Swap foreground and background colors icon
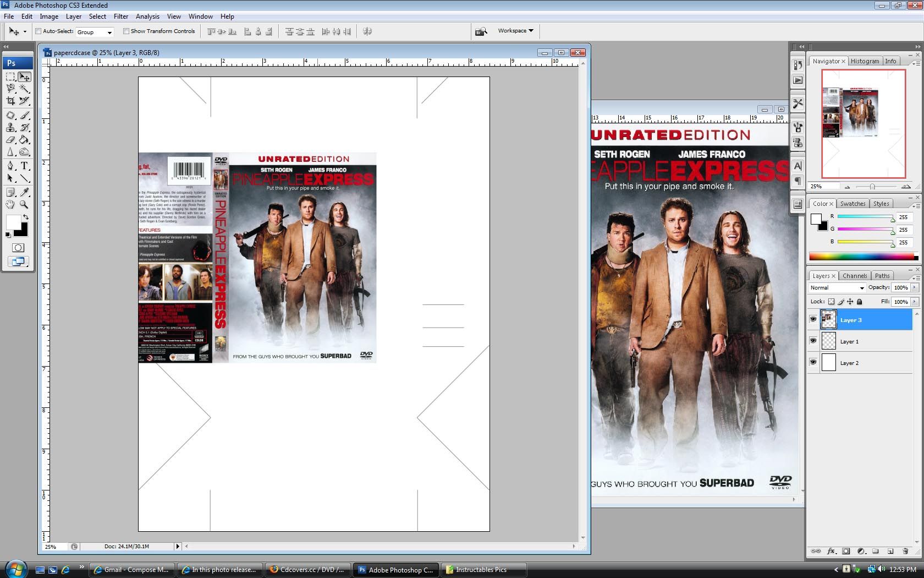The width and height of the screenshot is (924, 578). pyautogui.click(x=25, y=217)
